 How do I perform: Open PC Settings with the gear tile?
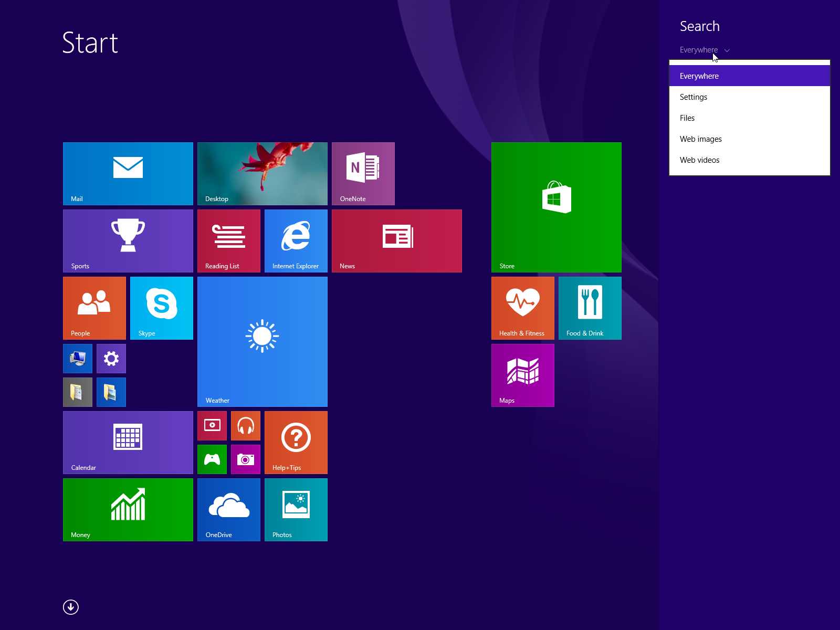[111, 358]
